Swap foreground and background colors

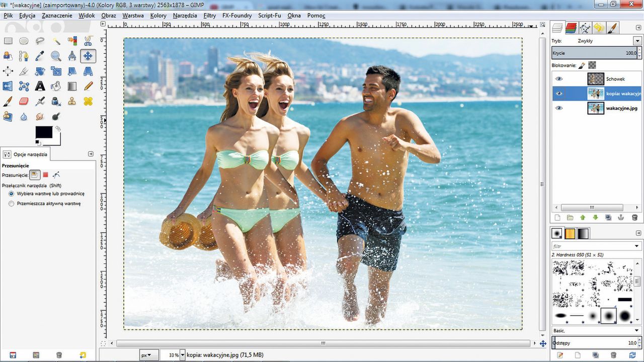[x=58, y=129]
